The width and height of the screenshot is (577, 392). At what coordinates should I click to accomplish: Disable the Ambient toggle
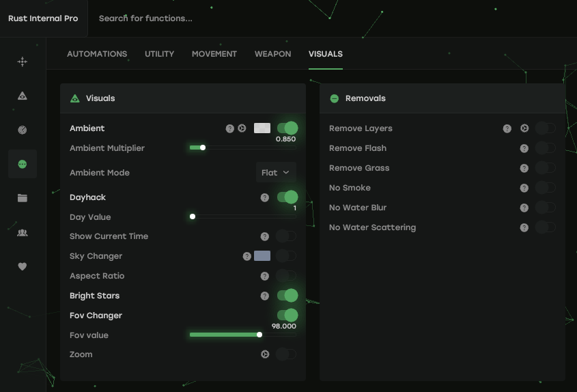click(287, 128)
